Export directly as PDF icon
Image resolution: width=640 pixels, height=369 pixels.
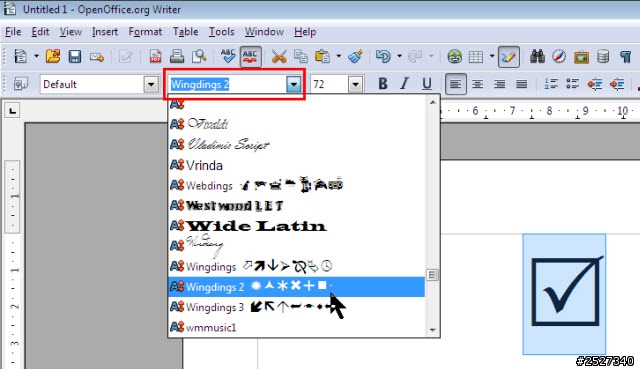point(155,56)
